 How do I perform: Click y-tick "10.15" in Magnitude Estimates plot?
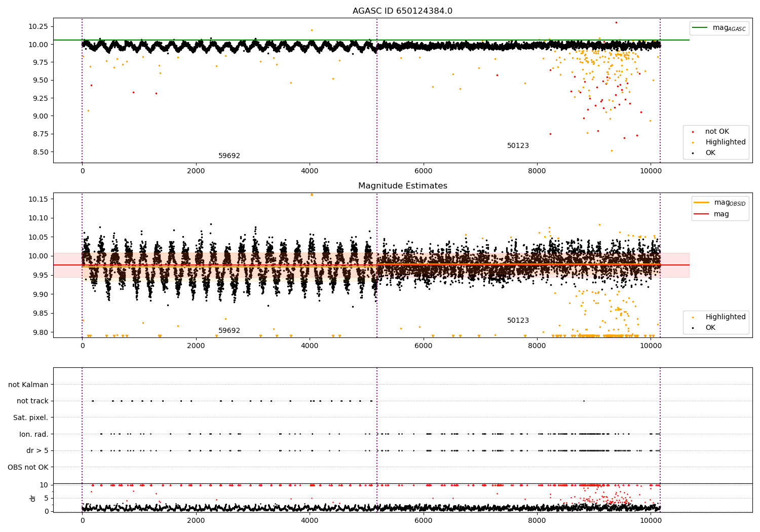click(38, 199)
